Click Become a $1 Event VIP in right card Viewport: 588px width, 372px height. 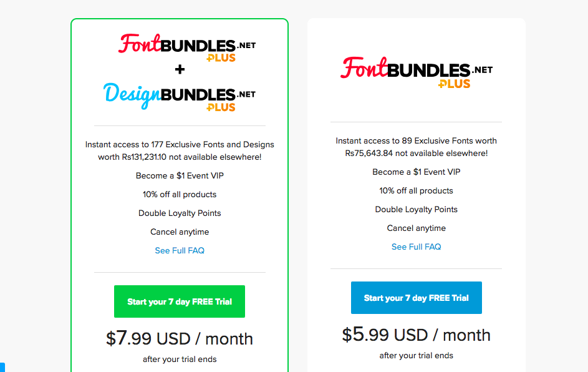417,172
